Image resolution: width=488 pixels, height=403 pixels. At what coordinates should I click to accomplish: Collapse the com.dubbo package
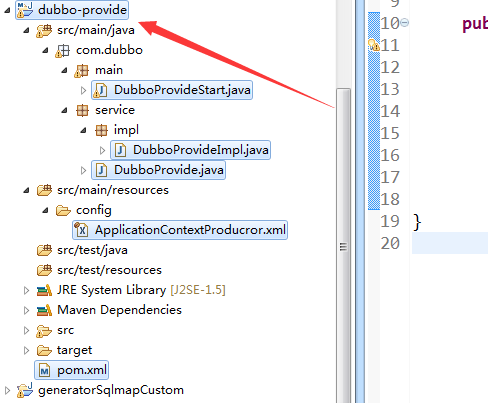(x=45, y=51)
